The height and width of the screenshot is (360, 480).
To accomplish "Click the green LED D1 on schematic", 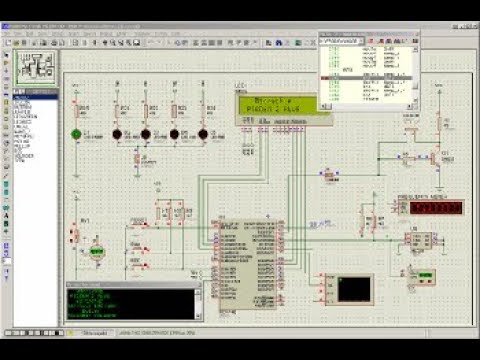I will tap(76, 134).
